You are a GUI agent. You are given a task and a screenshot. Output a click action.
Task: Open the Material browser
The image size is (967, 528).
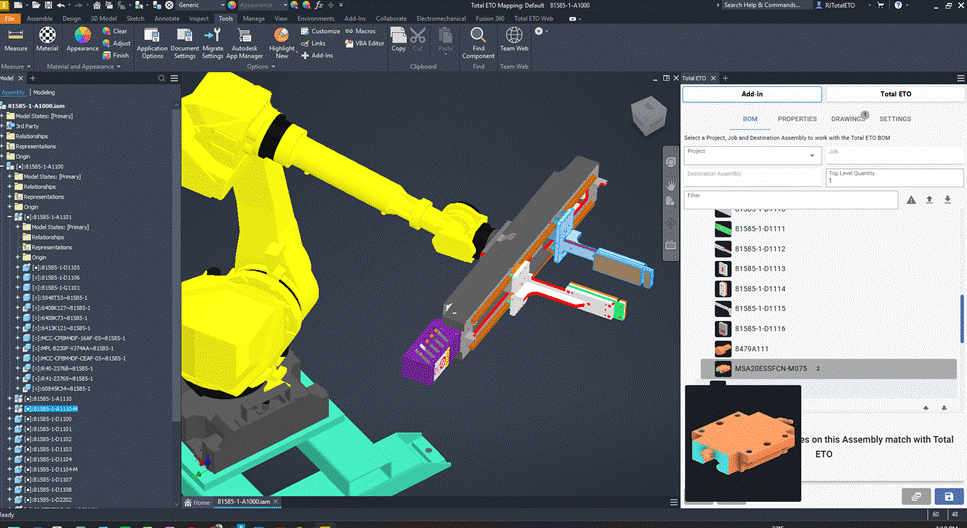pyautogui.click(x=47, y=38)
